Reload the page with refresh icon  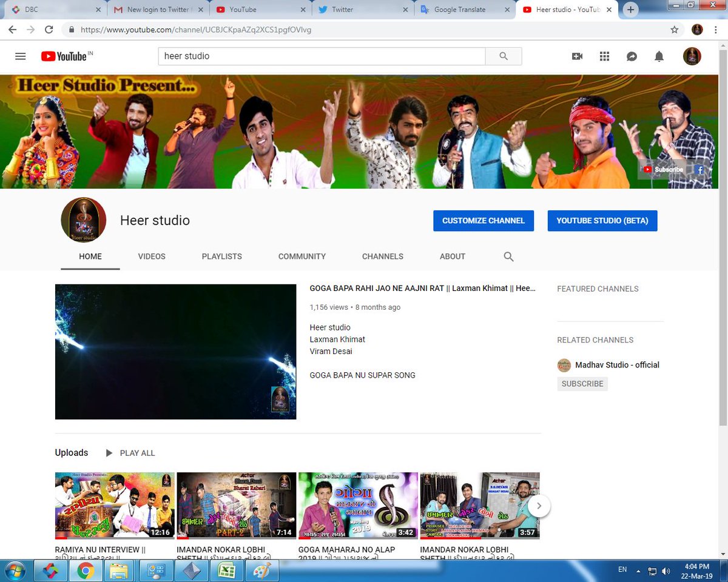(x=49, y=29)
